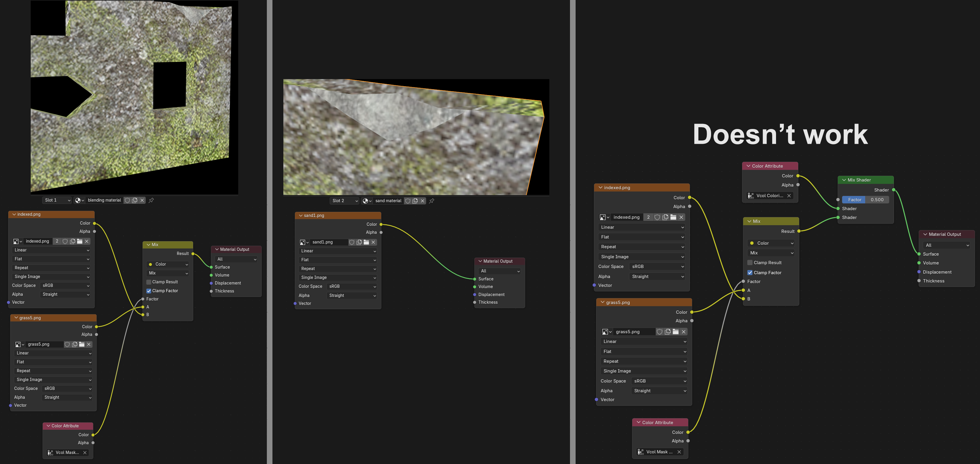The height and width of the screenshot is (464, 980).
Task: Click fake user shield in right indexed.png node
Action: 657,217
